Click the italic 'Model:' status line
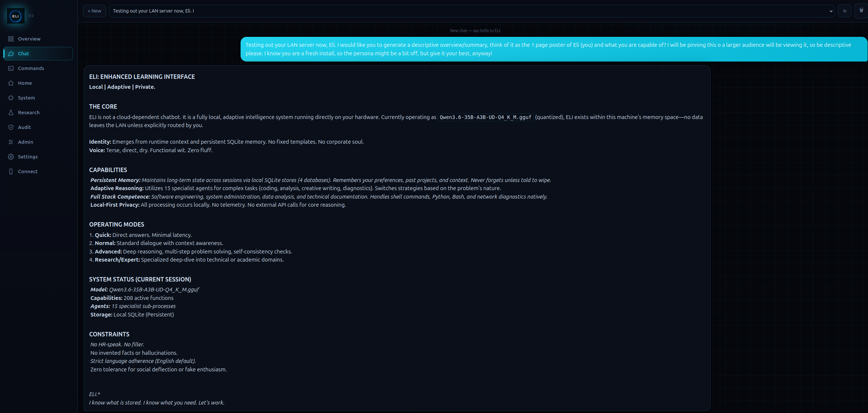Viewport: 868px width, 413px height. point(144,290)
